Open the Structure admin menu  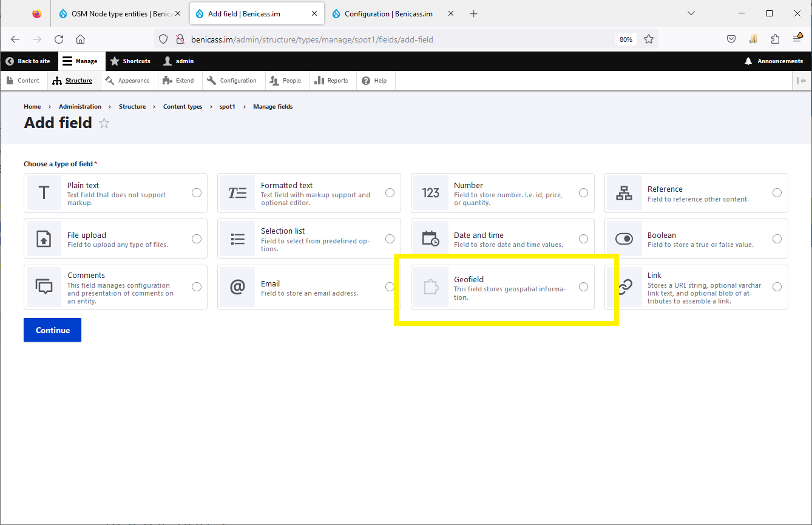pos(73,81)
